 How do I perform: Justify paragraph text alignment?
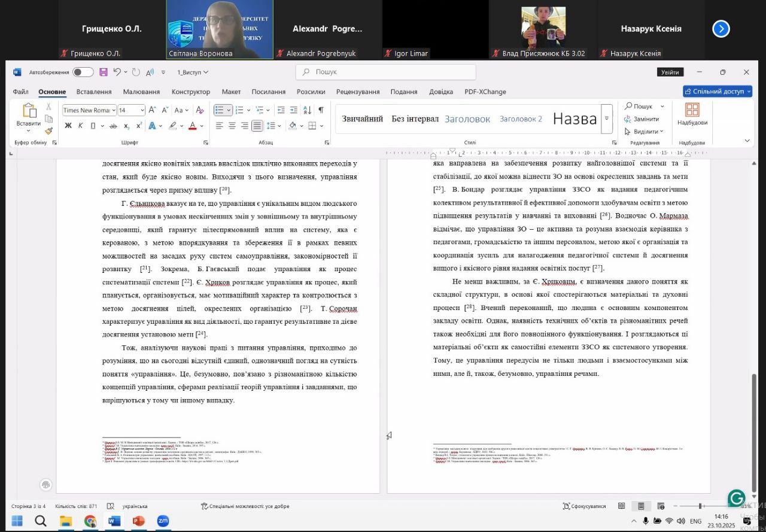pos(257,126)
